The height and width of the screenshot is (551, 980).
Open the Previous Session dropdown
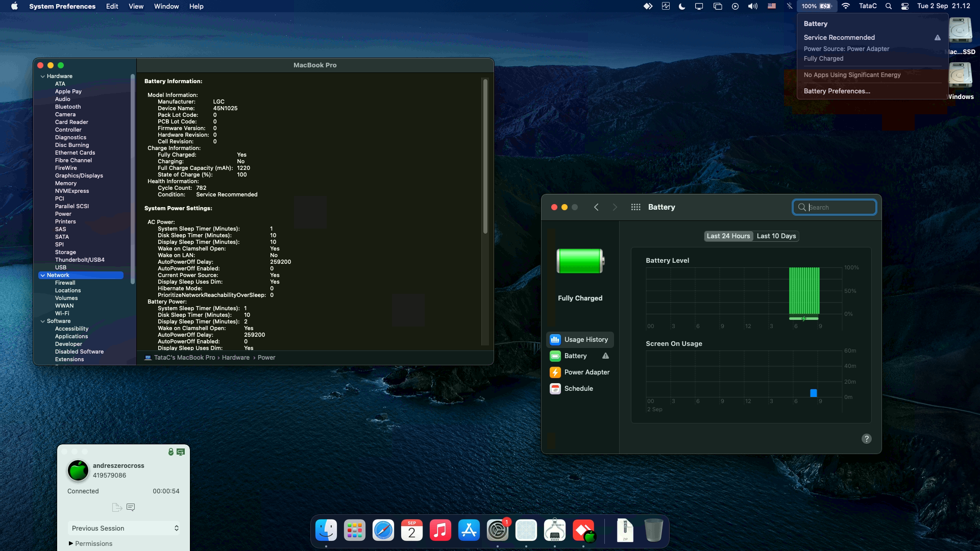124,528
